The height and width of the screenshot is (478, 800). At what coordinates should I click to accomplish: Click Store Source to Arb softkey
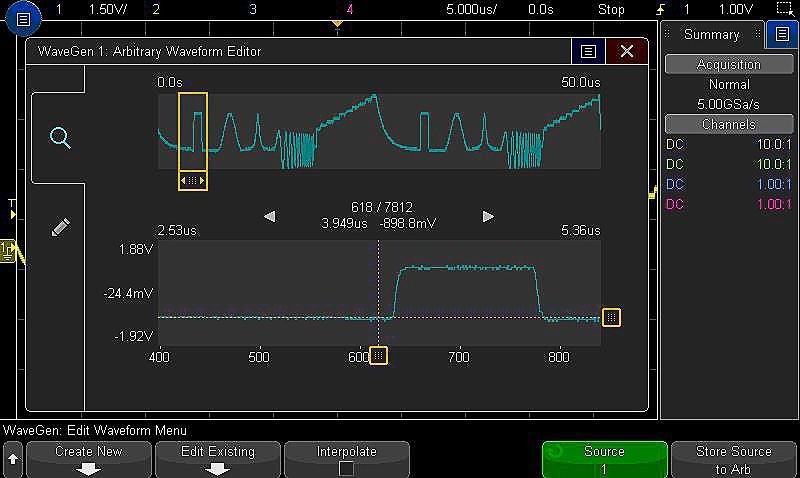pos(733,459)
